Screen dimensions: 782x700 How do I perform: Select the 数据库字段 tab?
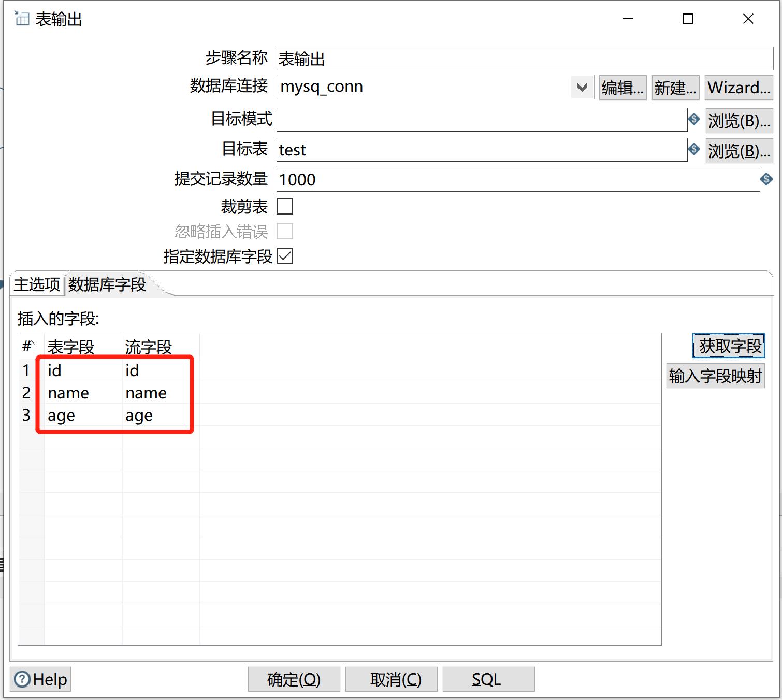coord(107,284)
